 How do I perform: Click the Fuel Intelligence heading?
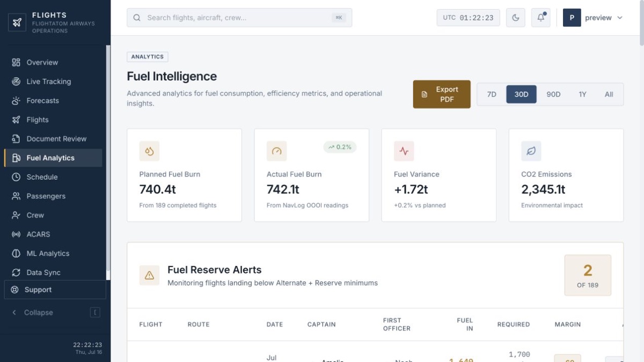[x=172, y=76]
